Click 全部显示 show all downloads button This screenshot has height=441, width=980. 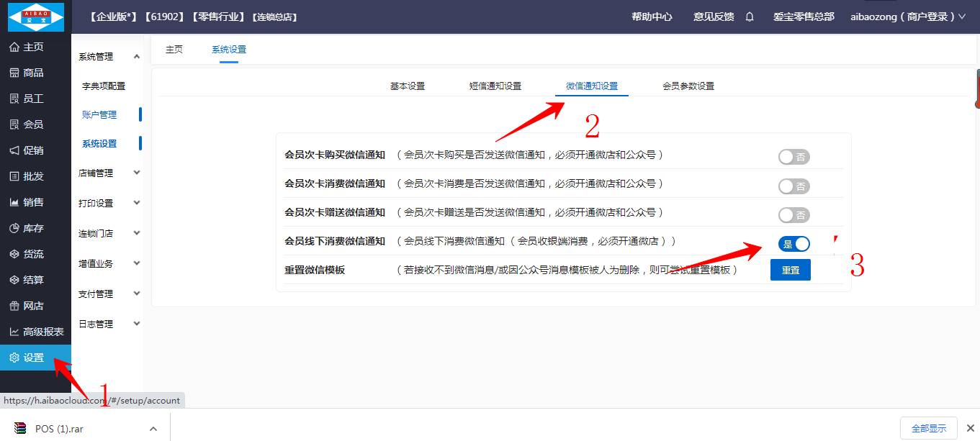tap(929, 428)
